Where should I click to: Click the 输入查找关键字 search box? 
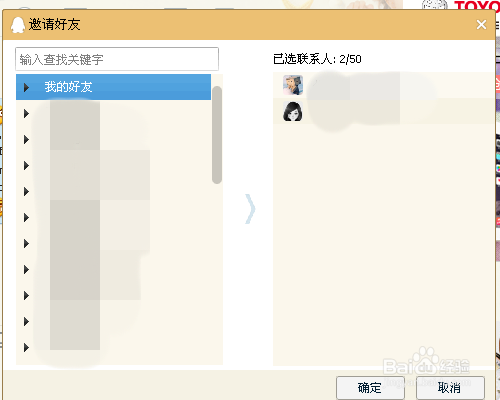coord(117,59)
